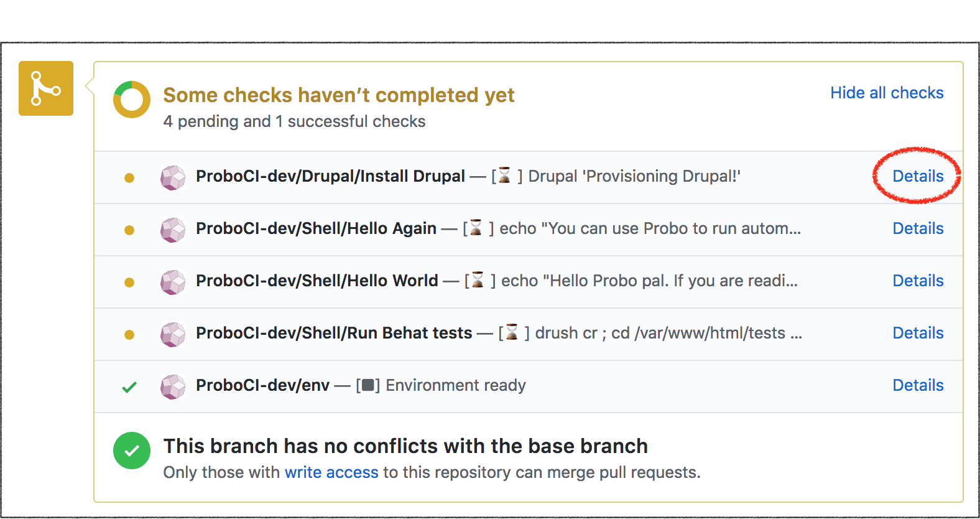Open Details for Hello Again check
Screen dimensions: 980x519
918,229
